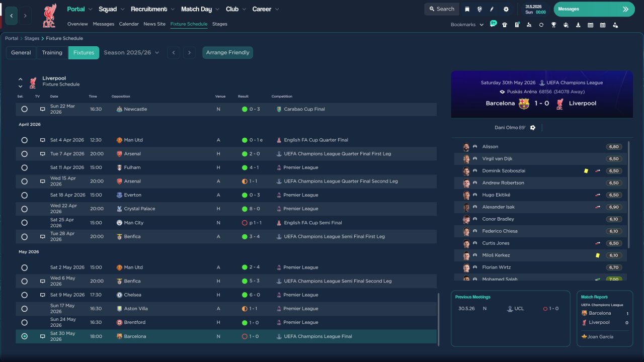Image resolution: width=644 pixels, height=362 pixels.
Task: Go forward with the right arrow navigation button
Action: tap(25, 16)
